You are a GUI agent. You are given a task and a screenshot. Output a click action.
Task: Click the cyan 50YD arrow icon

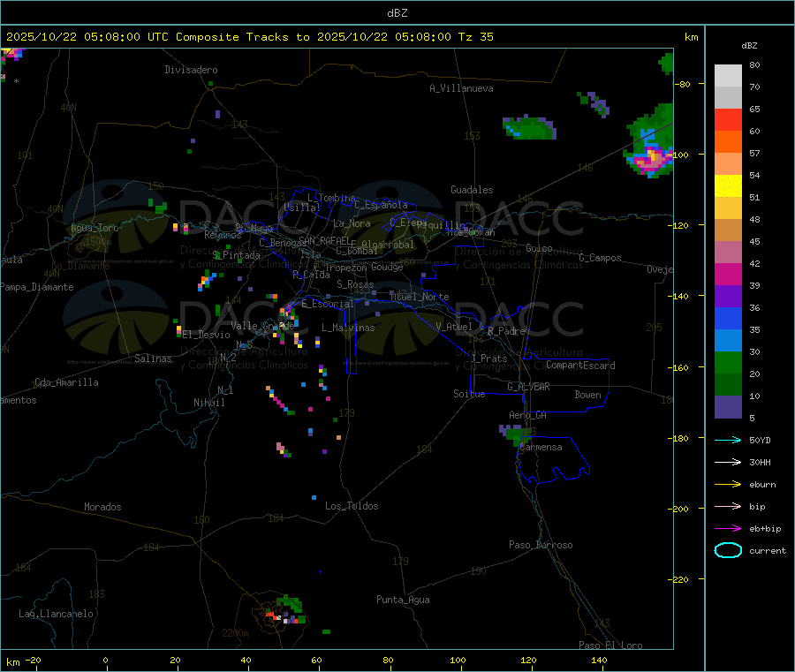click(728, 440)
